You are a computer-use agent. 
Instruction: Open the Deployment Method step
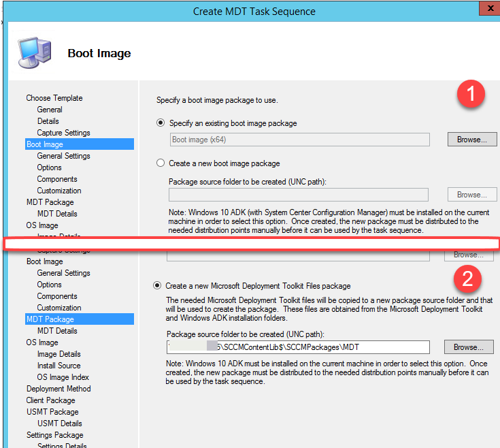click(59, 389)
